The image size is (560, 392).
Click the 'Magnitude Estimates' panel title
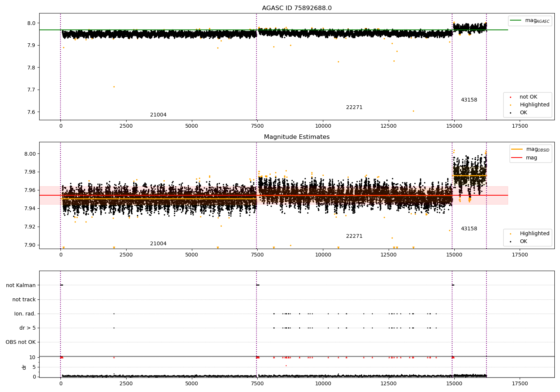coord(297,137)
